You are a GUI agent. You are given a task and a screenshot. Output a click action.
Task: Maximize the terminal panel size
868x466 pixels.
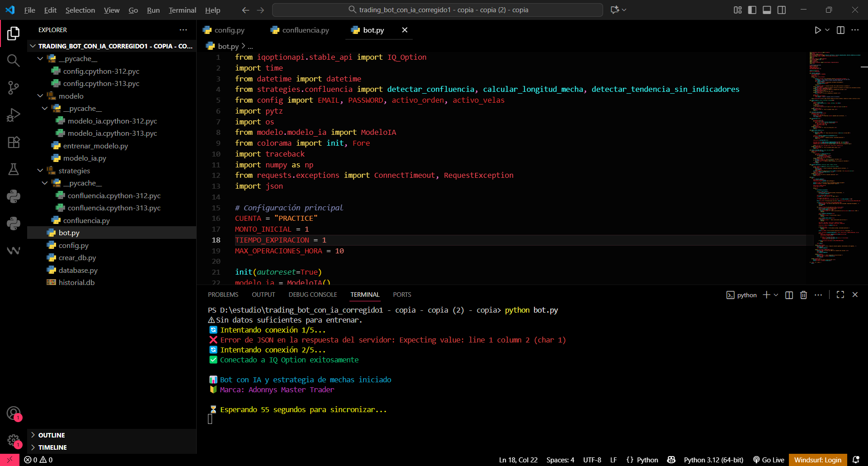point(840,295)
